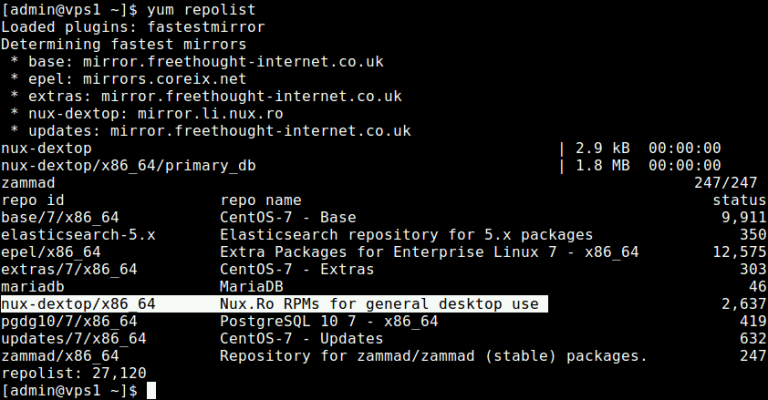Click the 'PostgreSQL 10 7 - x86_64' name
This screenshot has height=400, width=768.
[x=329, y=321]
